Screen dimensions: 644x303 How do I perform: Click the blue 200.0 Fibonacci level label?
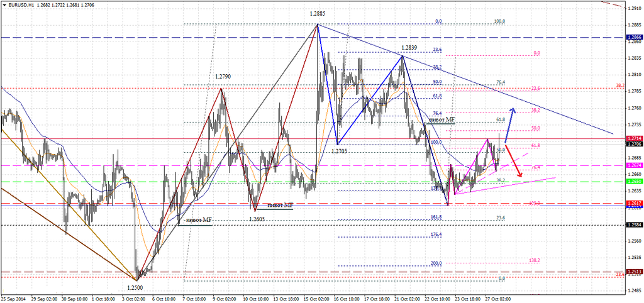(x=436, y=263)
